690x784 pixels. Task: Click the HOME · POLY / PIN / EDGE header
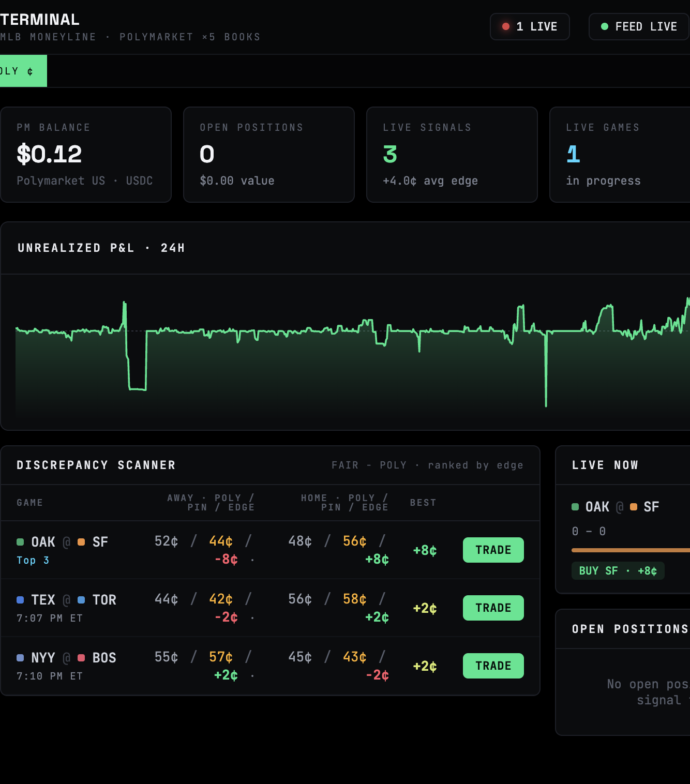(344, 503)
